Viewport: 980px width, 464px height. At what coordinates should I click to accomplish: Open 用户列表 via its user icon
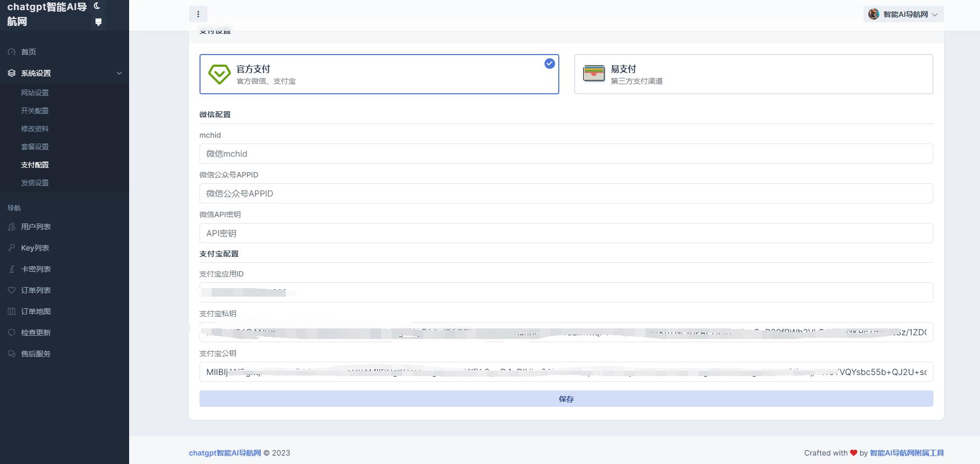coord(12,227)
